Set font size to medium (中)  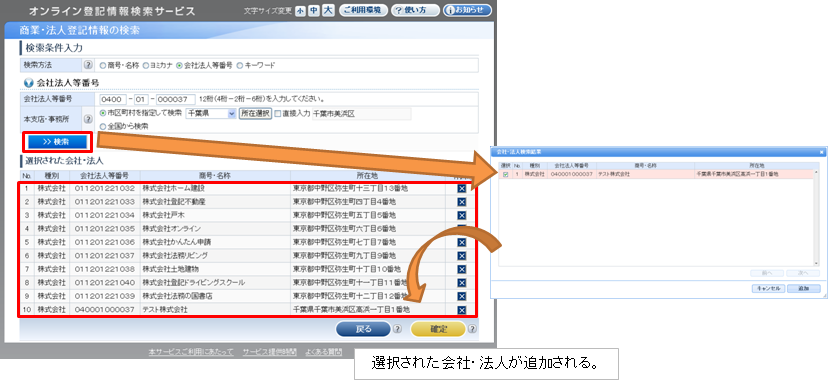[x=314, y=11]
